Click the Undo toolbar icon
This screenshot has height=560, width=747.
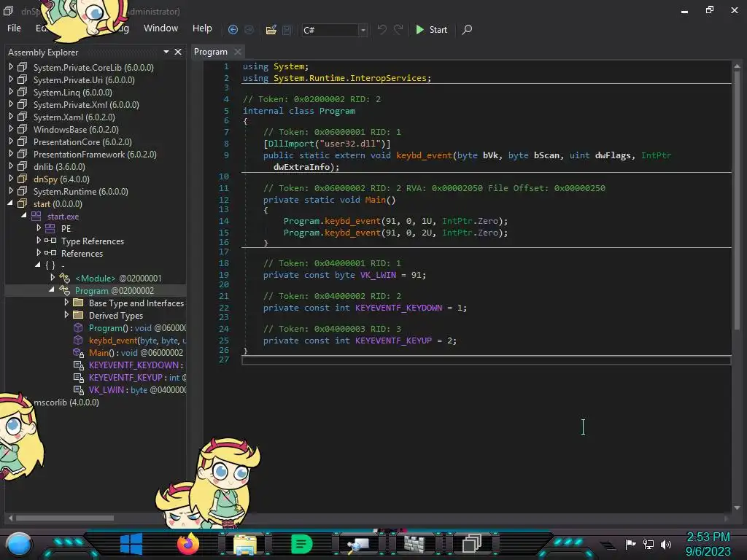[382, 29]
